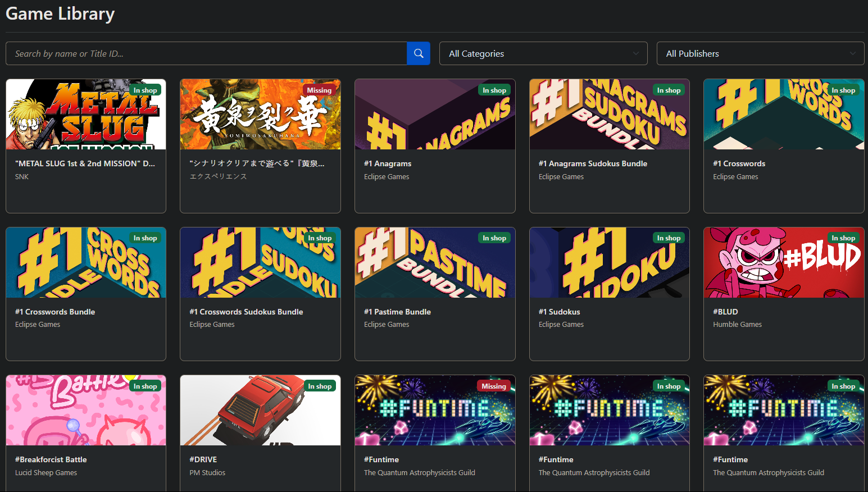Open the #1 Sudokus cover art
This screenshot has height=492, width=868.
coord(610,262)
